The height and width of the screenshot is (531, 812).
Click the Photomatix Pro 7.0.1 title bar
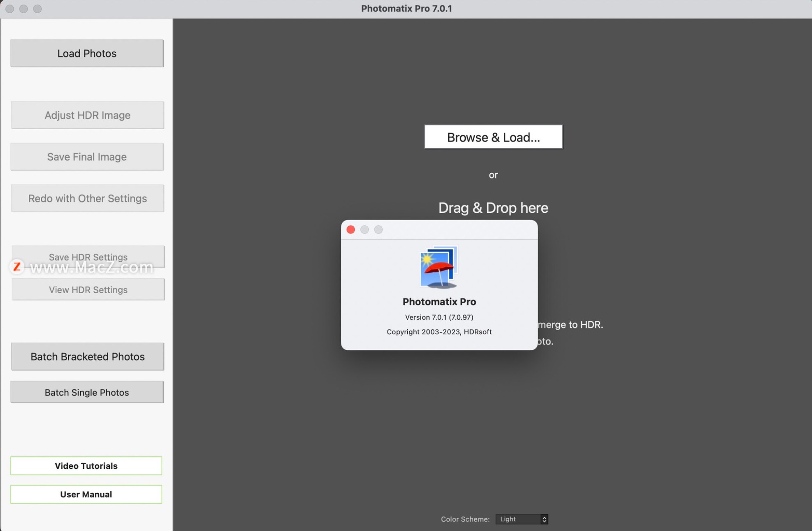click(406, 8)
